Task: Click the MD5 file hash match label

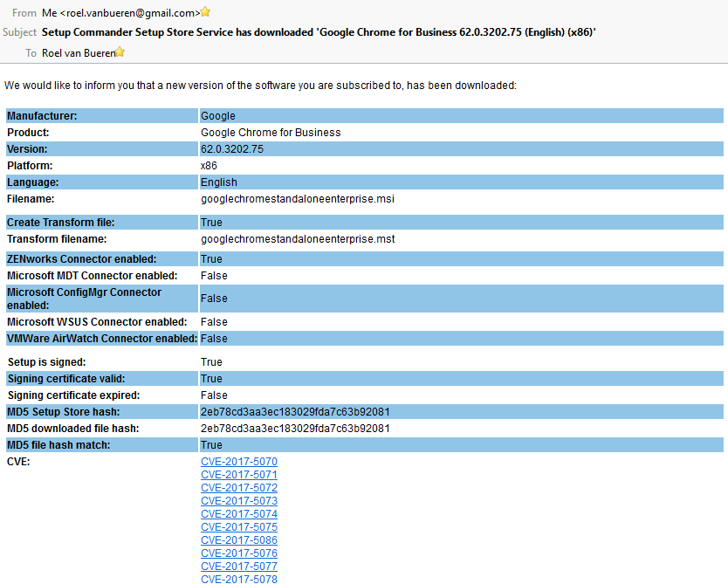Action: click(58, 445)
